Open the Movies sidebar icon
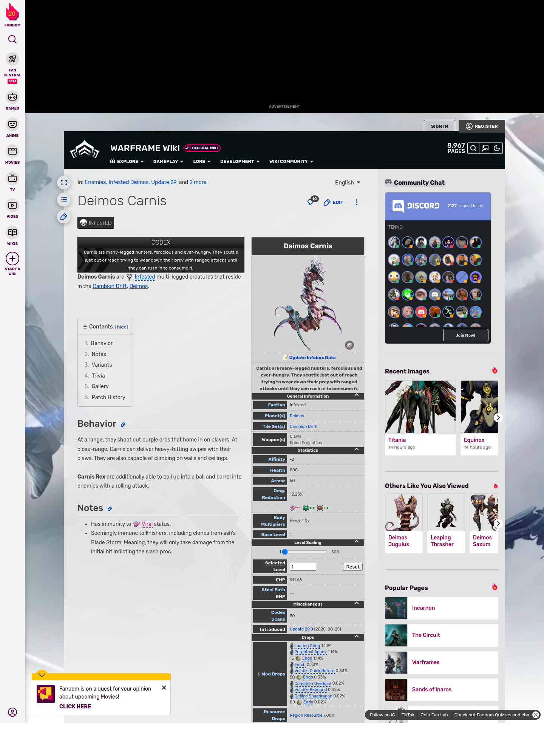Viewport: 544px width, 756px height. click(x=12, y=151)
